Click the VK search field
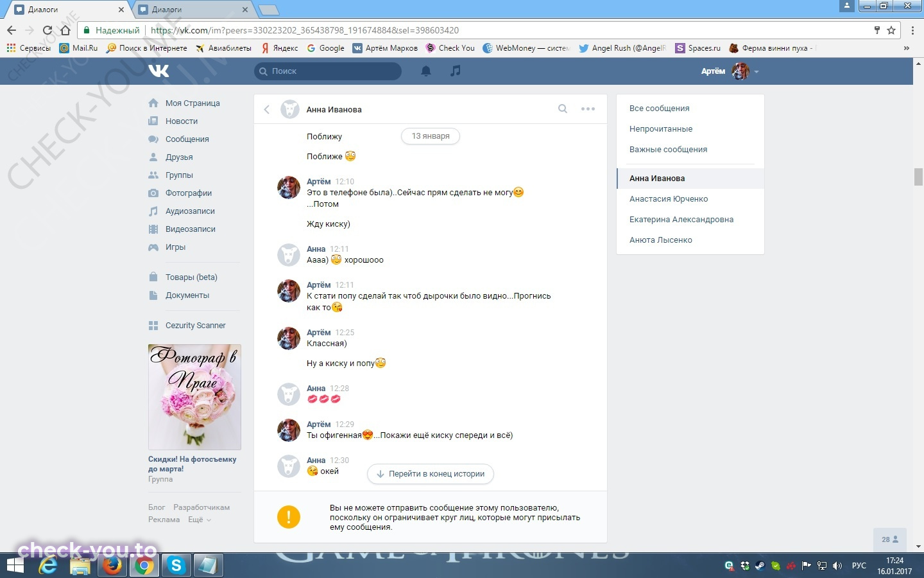Image resolution: width=924 pixels, height=578 pixels. 328,71
